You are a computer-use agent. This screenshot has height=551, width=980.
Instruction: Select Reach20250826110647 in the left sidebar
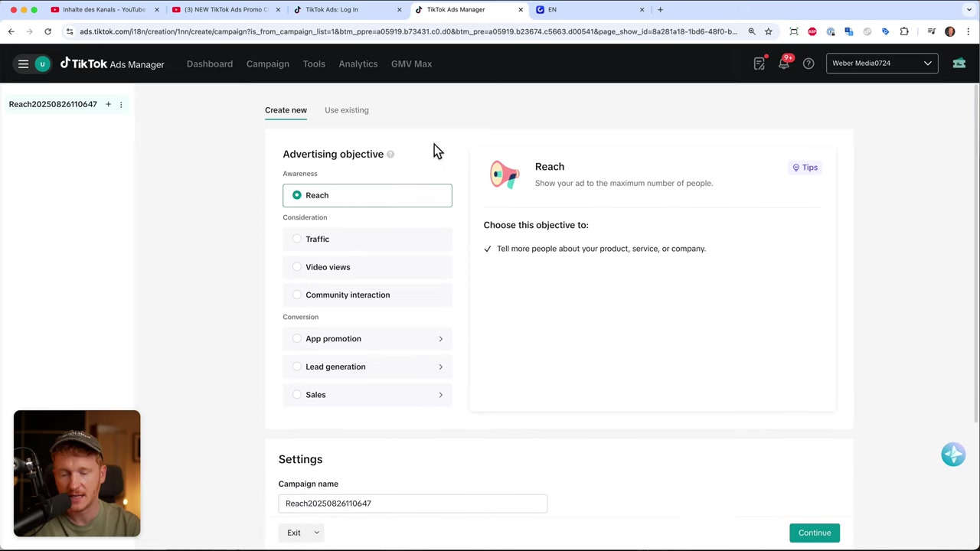coord(53,104)
